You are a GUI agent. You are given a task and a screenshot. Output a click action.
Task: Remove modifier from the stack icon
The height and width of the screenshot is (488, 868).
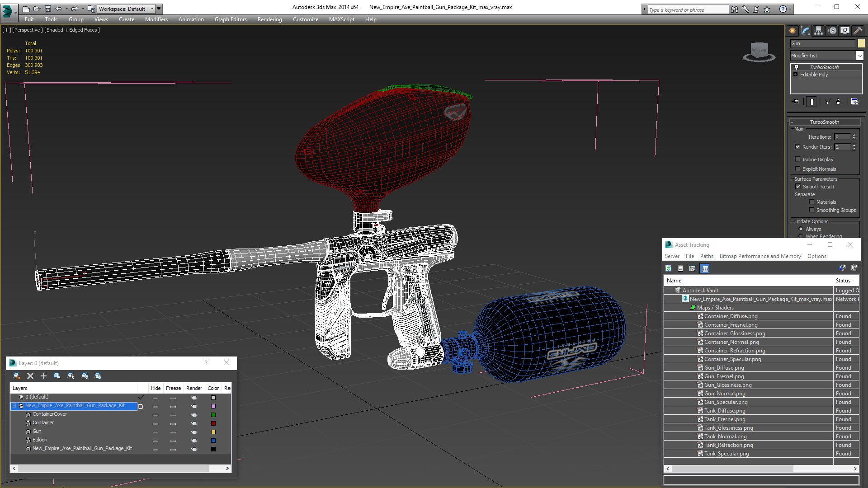839,102
